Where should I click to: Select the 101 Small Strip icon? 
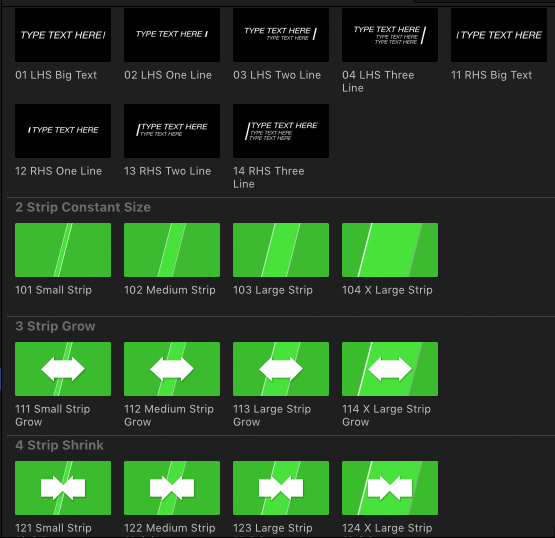click(x=63, y=250)
